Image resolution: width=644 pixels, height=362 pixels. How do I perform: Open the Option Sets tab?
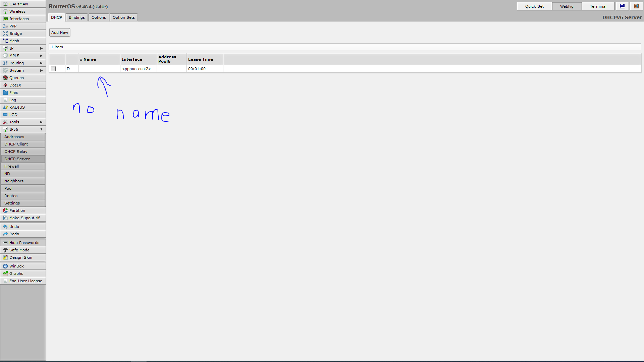pos(123,17)
